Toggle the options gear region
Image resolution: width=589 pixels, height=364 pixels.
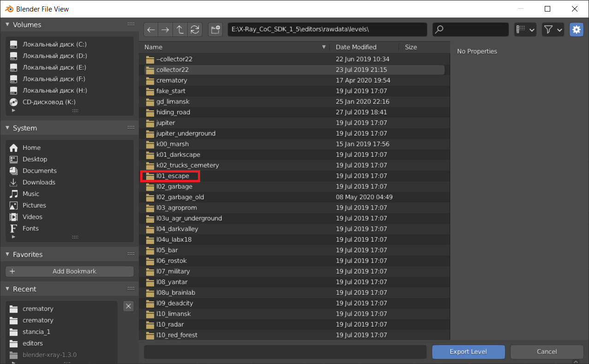(576, 30)
